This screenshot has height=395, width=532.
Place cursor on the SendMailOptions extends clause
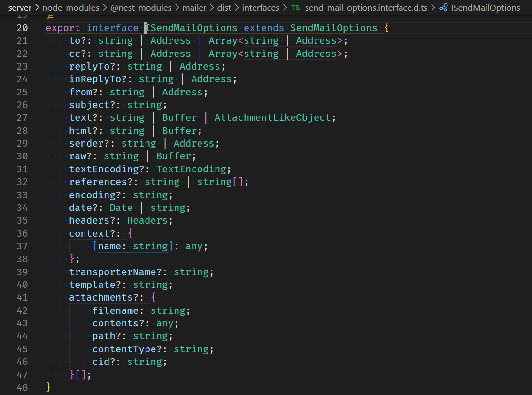pos(333,28)
